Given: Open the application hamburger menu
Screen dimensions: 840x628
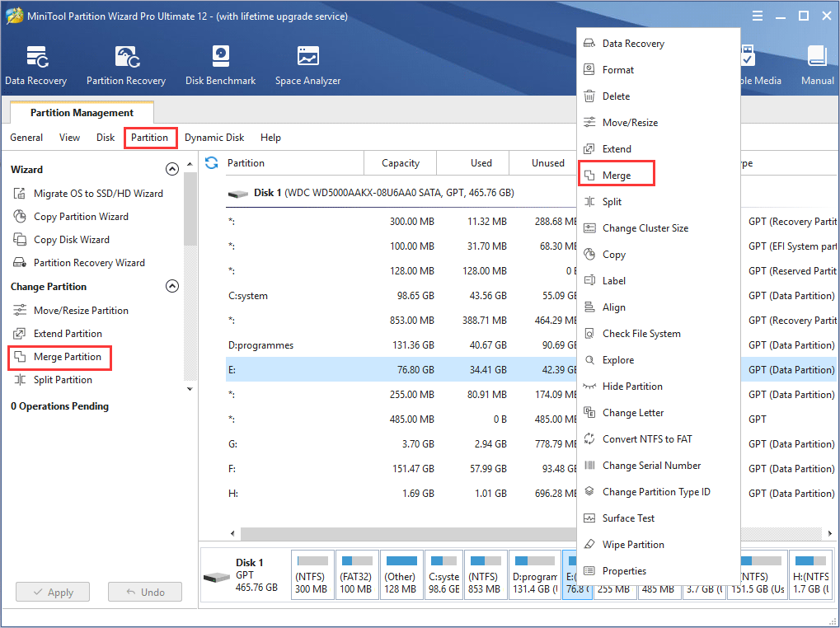Looking at the screenshot, I should pyautogui.click(x=756, y=15).
